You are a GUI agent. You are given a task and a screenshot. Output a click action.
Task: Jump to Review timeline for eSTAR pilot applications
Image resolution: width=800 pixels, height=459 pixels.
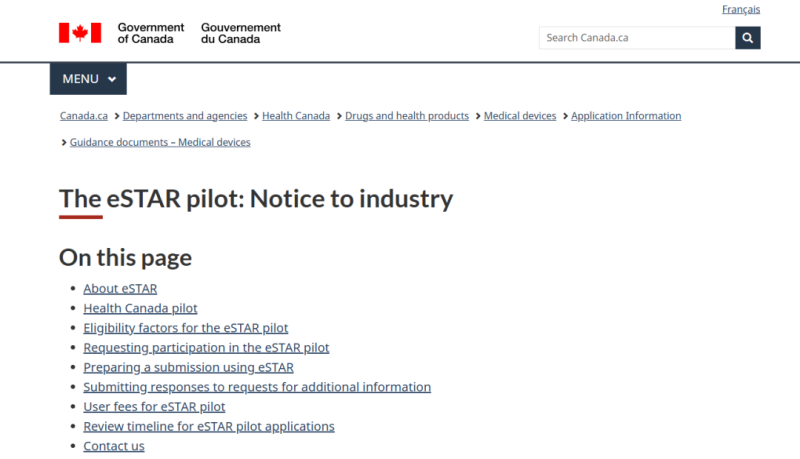coord(209,426)
